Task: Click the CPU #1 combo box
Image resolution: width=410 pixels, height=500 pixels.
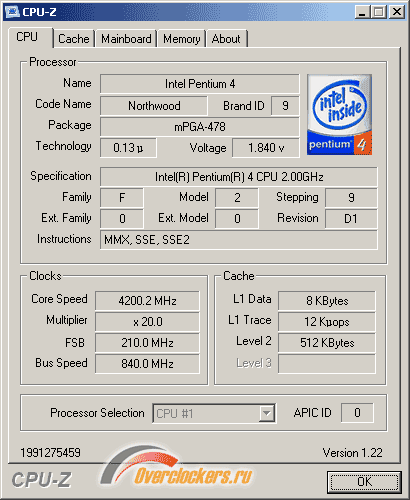Action: pos(214,414)
